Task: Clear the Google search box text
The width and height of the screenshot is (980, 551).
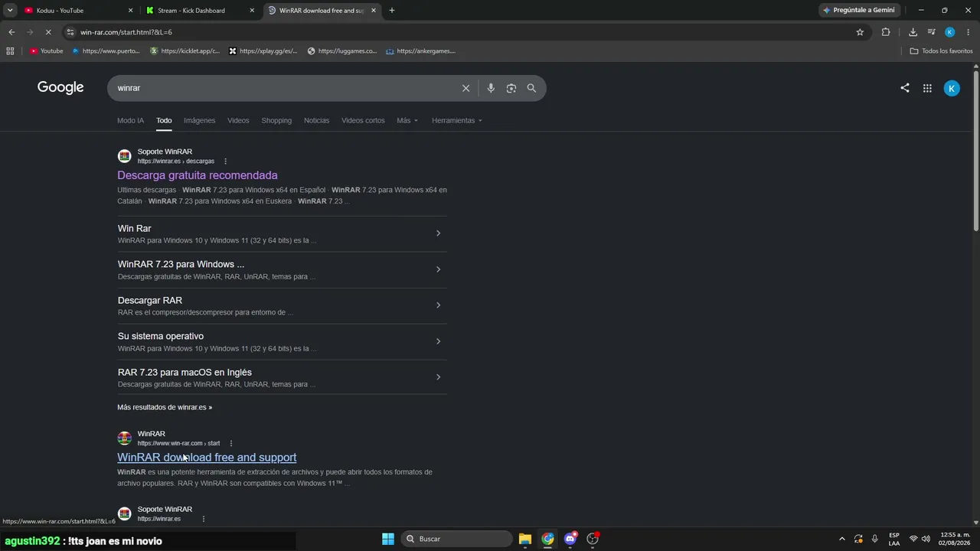Action: pyautogui.click(x=465, y=88)
